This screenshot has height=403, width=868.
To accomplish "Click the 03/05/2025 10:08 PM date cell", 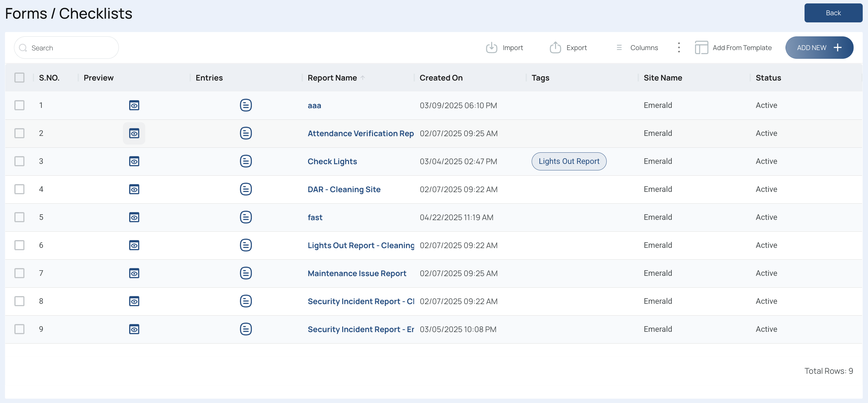I will coord(458,329).
